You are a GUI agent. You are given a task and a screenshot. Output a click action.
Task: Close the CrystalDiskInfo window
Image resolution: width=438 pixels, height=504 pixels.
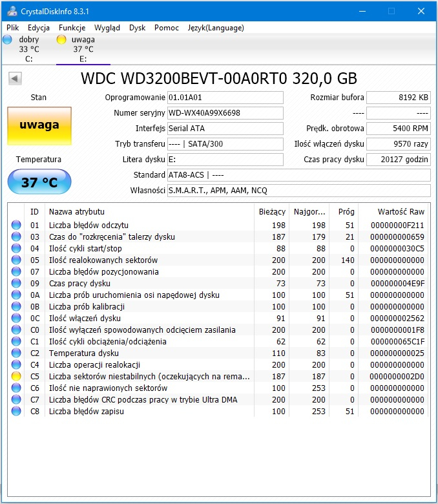[421, 11]
